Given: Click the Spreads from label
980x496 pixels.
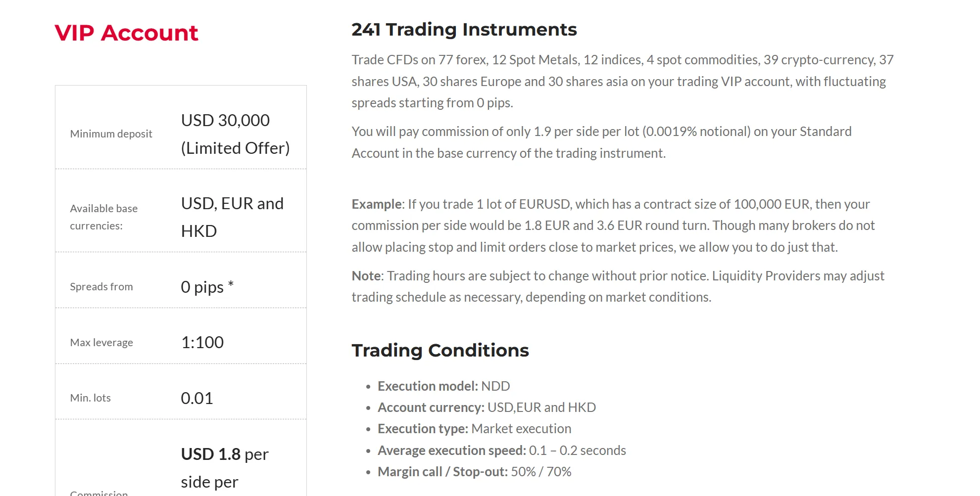Looking at the screenshot, I should [x=101, y=287].
